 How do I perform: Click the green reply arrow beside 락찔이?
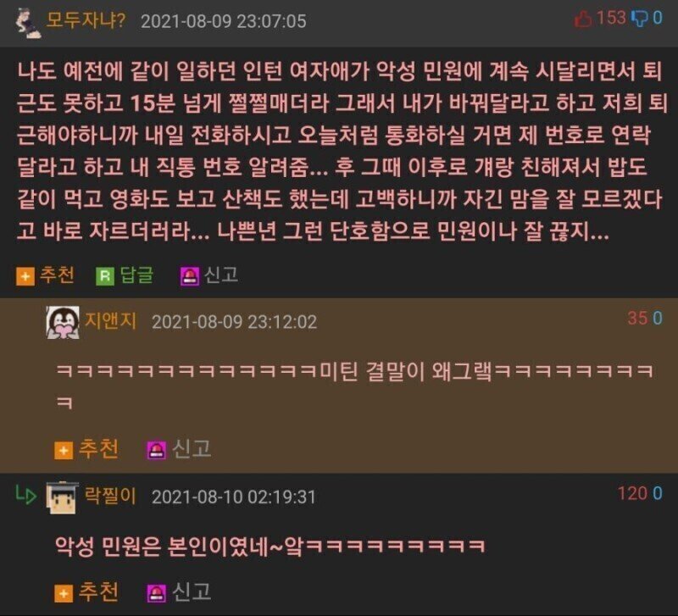tap(25, 496)
